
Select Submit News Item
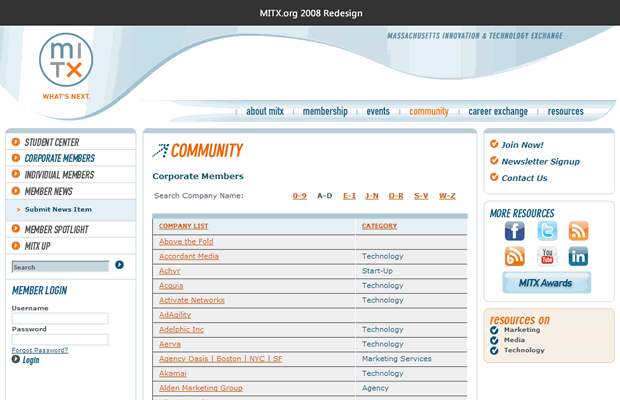pyautogui.click(x=58, y=209)
